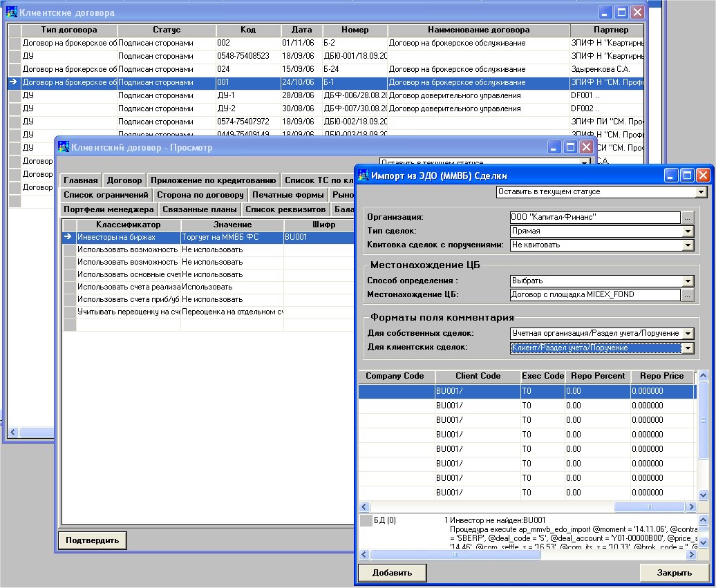Open the Связанные планы tab
This screenshot has width=716, height=588.
[x=200, y=209]
